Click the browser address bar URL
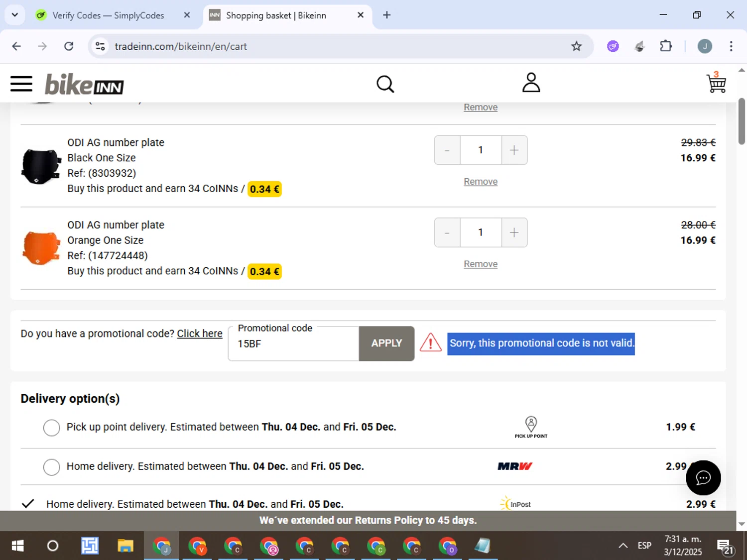Image resolution: width=747 pixels, height=560 pixels. [181, 46]
